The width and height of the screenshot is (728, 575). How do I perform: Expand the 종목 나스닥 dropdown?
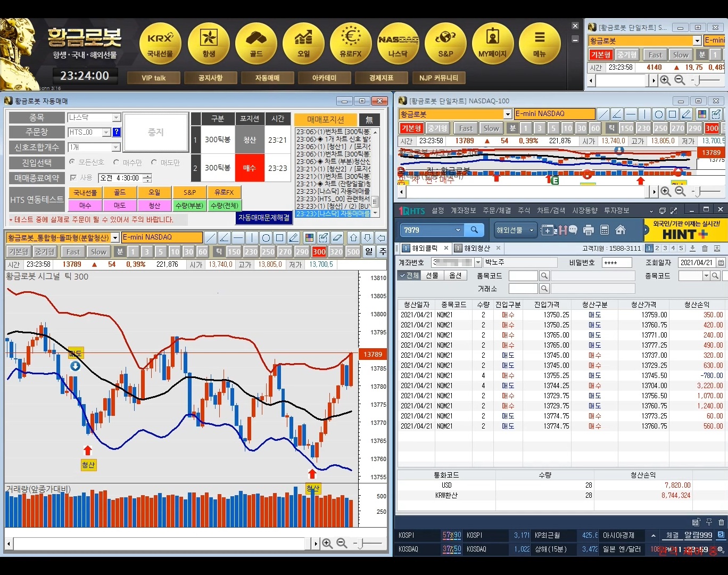[116, 117]
